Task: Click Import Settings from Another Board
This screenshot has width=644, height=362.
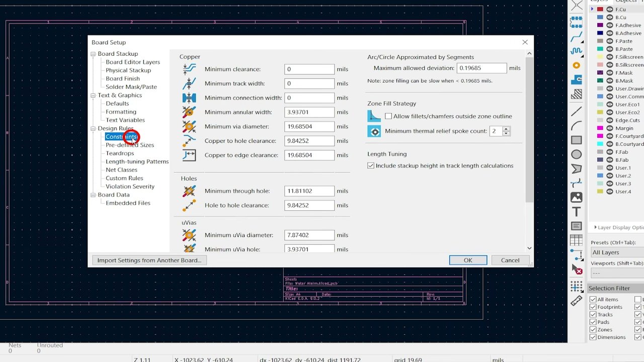Action: (x=149, y=260)
